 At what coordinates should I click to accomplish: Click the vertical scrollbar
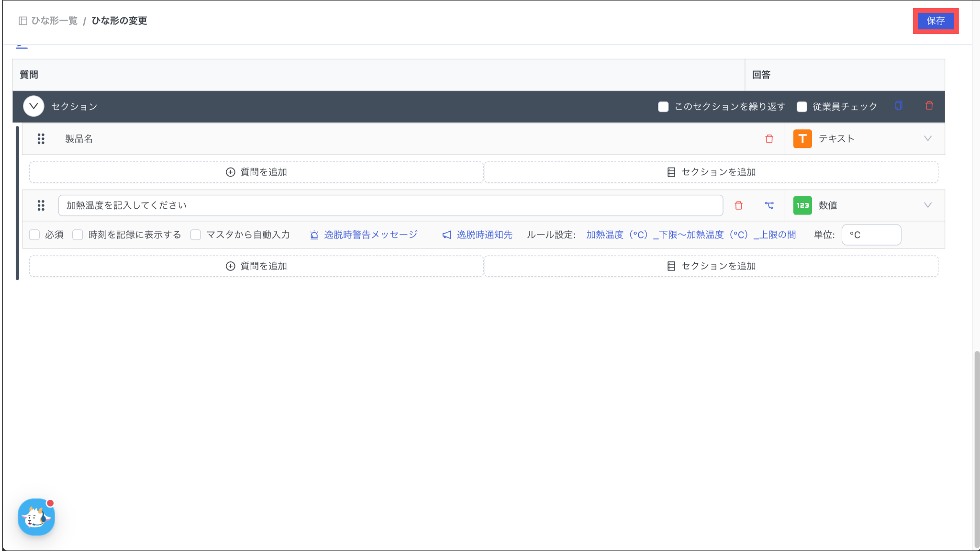(x=977, y=449)
